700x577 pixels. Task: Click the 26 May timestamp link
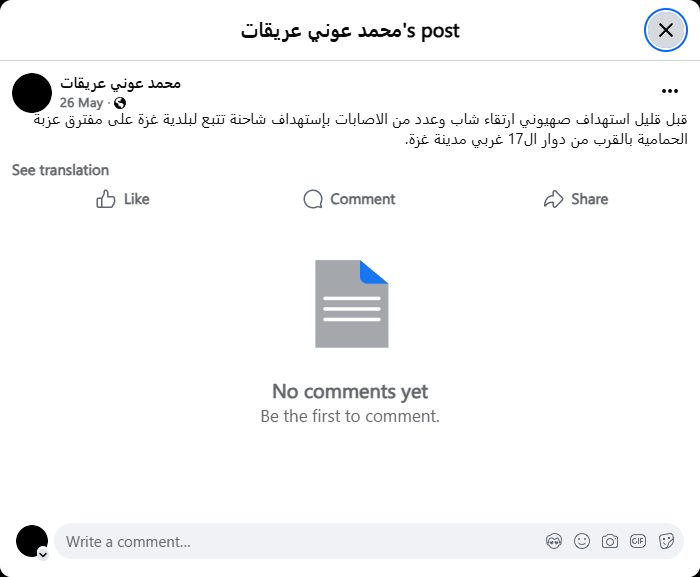[81, 102]
